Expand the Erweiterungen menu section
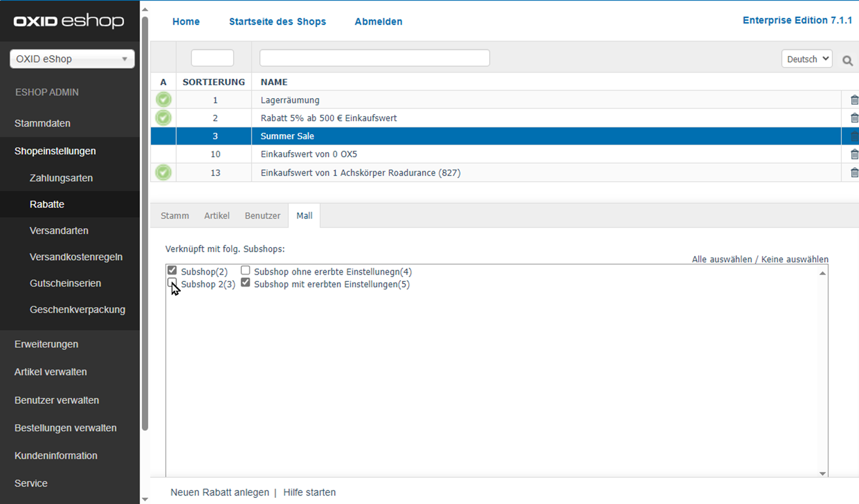This screenshot has height=504, width=859. 47,344
